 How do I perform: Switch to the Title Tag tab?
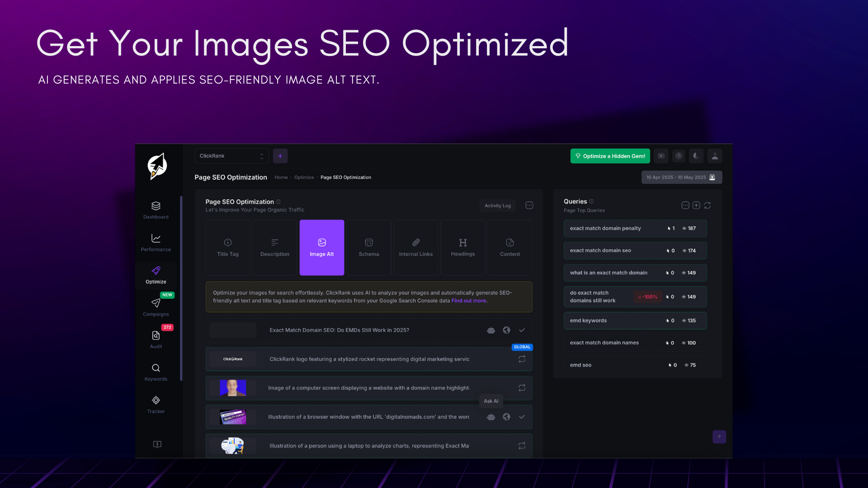pyautogui.click(x=228, y=248)
